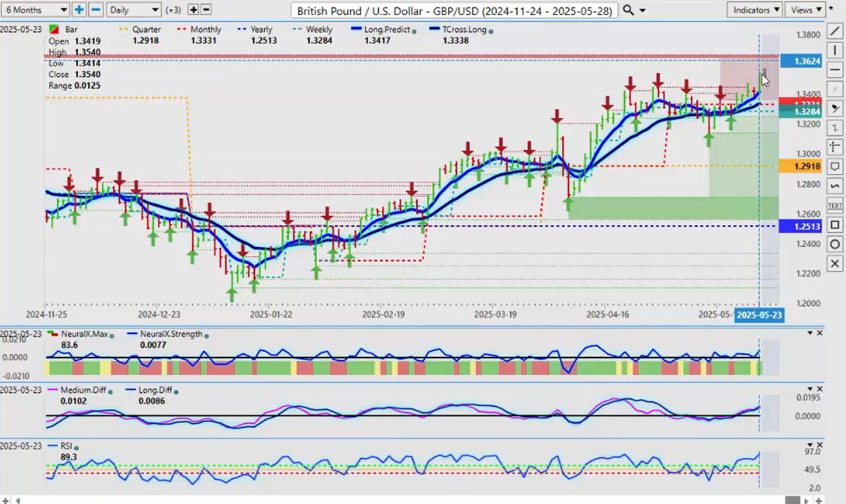
Task: Click the TCross.Long legend label
Action: [x=464, y=29]
